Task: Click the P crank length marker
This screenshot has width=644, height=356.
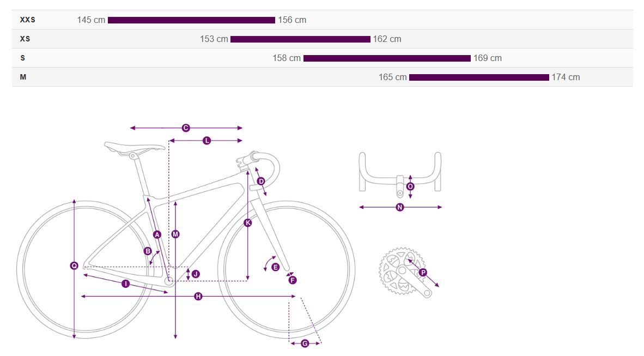Action: (423, 272)
